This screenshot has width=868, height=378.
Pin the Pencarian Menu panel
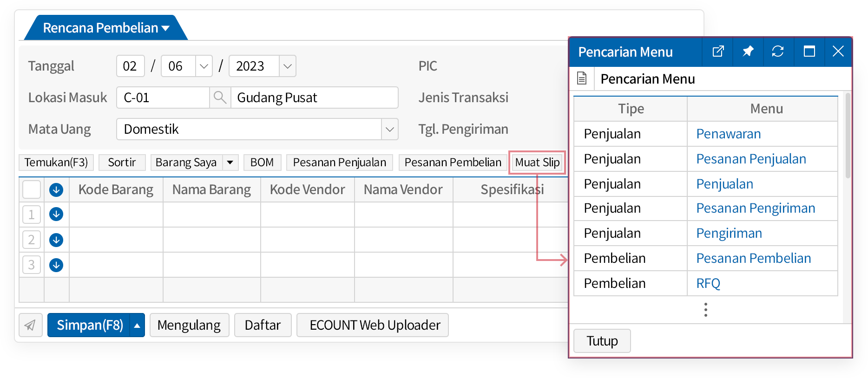(748, 52)
